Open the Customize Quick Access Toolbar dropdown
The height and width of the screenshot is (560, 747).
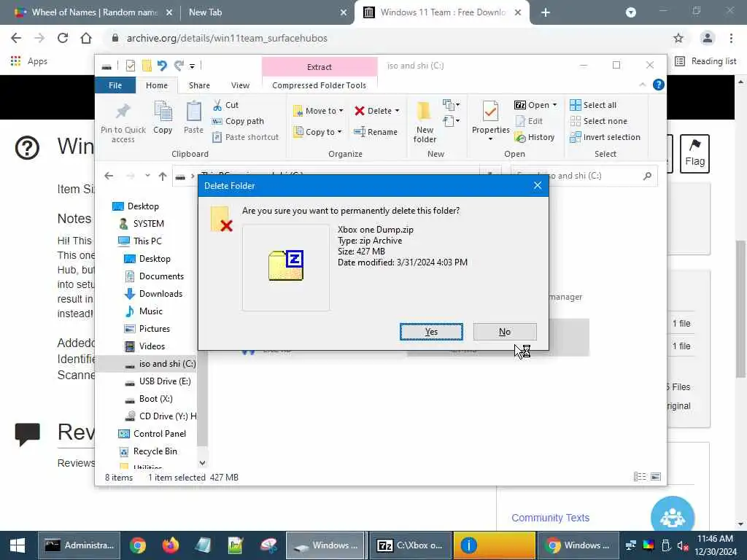tap(192, 66)
